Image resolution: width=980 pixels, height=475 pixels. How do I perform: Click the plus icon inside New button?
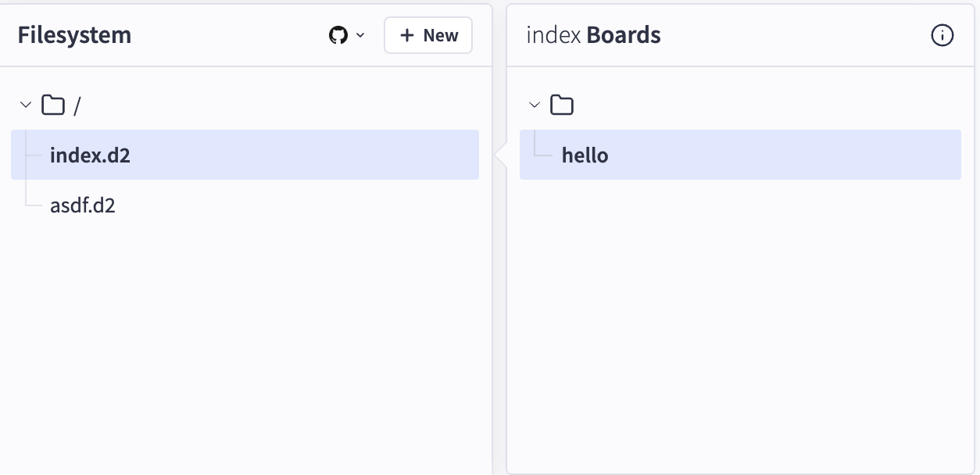click(406, 35)
